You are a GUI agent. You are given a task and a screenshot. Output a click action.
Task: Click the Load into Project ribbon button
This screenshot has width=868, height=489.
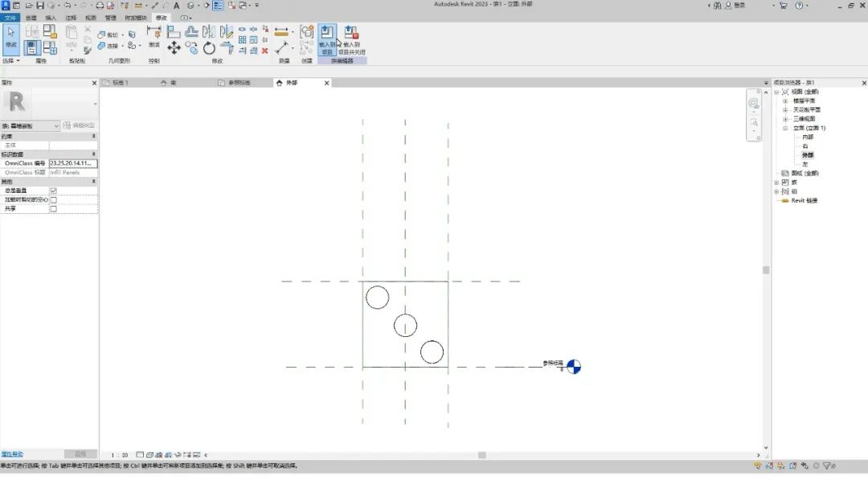pyautogui.click(x=326, y=40)
